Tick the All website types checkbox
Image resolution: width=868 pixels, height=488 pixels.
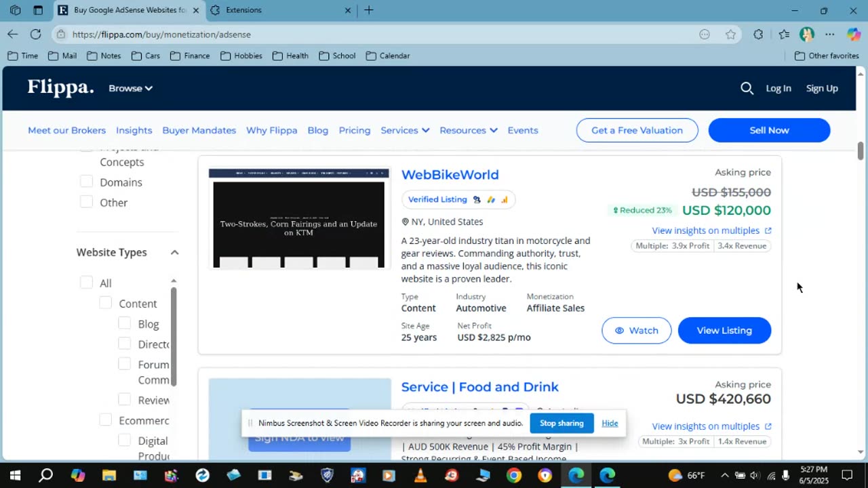[x=86, y=282]
